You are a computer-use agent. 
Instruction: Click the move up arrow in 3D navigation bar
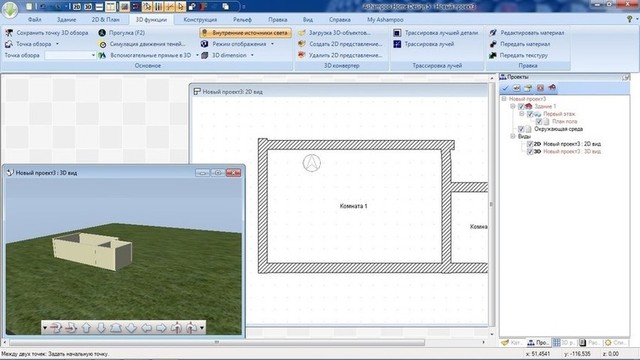[86, 327]
